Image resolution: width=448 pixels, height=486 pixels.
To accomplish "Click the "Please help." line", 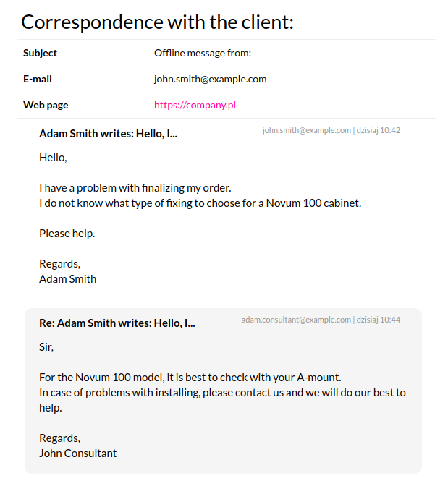I will click(67, 234).
